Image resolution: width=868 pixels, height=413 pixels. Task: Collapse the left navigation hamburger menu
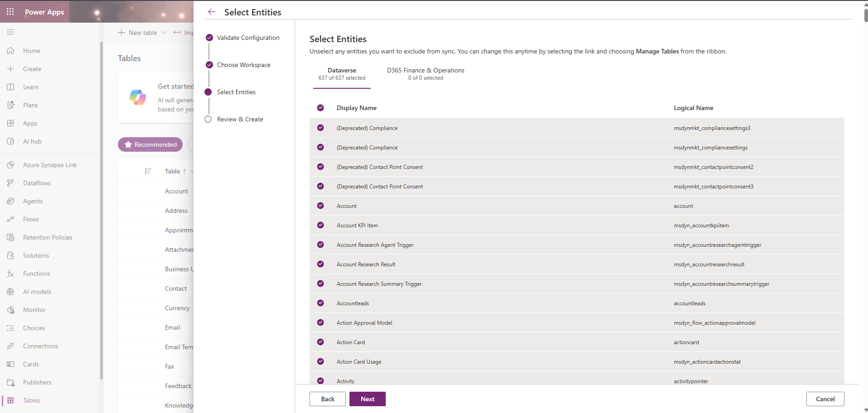point(10,32)
